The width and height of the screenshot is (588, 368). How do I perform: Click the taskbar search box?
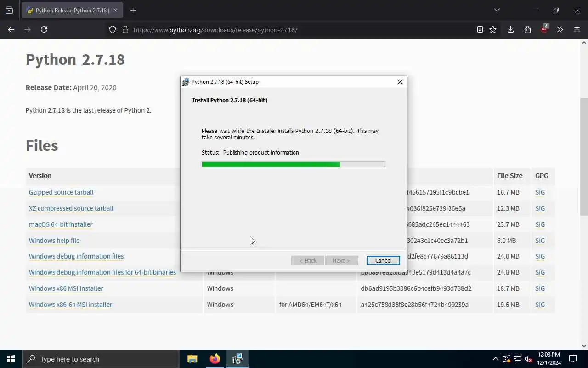(101, 359)
